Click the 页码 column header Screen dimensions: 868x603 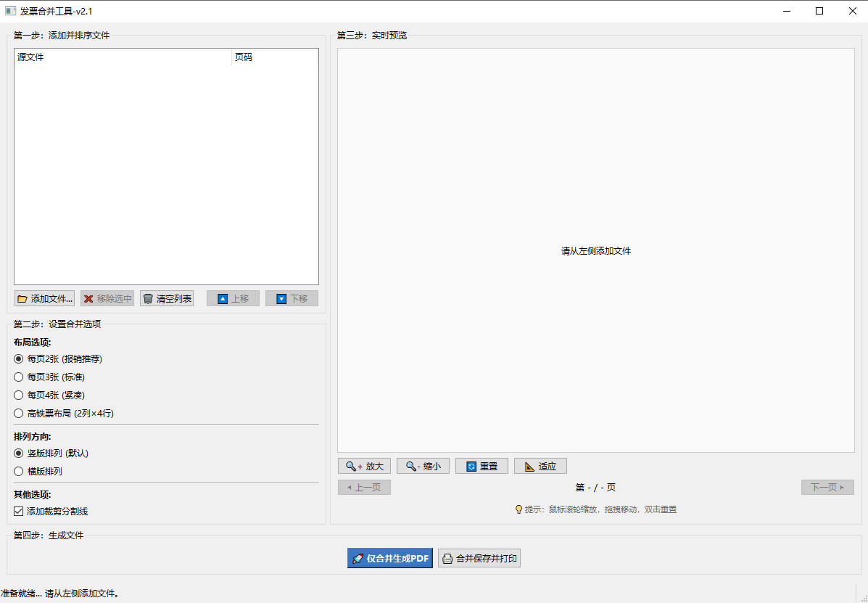(274, 57)
